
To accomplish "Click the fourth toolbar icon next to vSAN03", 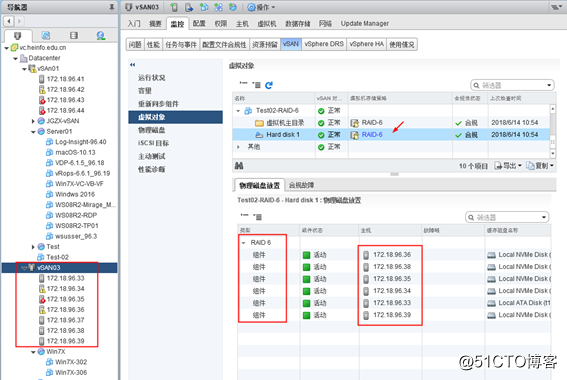I will 218,7.
